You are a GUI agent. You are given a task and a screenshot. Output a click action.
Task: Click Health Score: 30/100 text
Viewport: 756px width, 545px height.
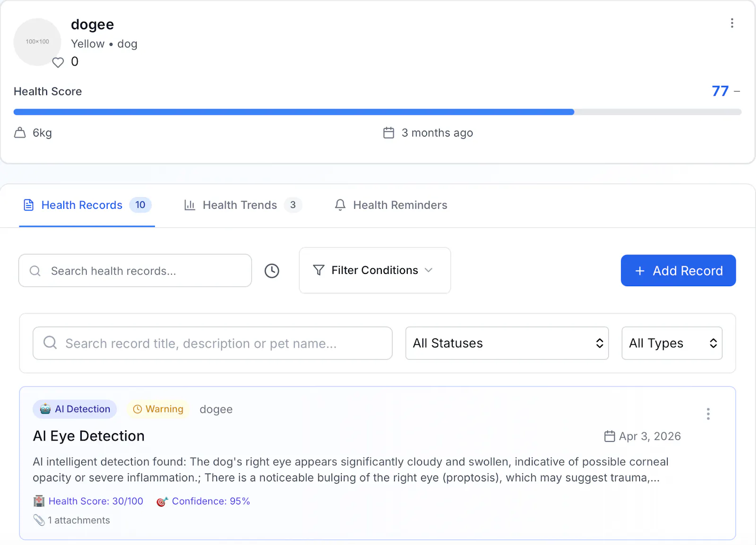click(96, 501)
